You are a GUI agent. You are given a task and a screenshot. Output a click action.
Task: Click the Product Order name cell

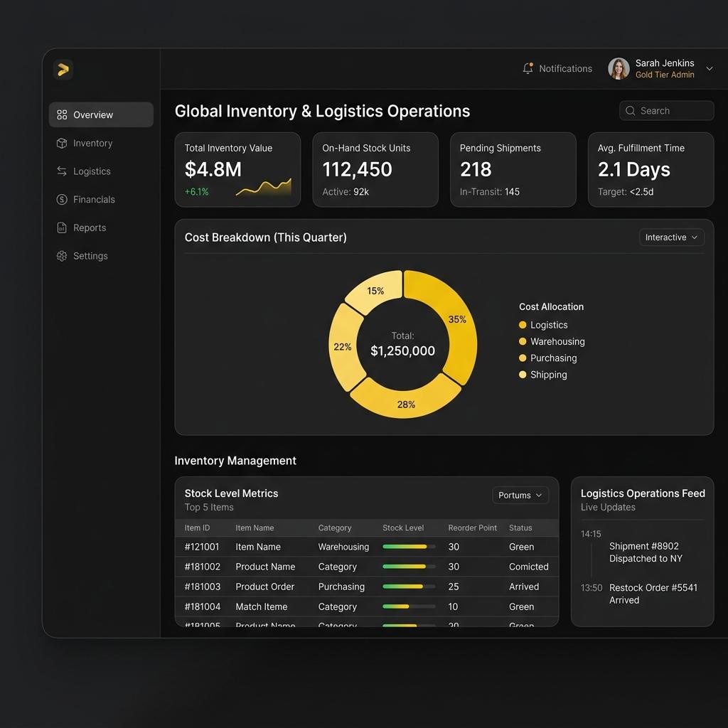tap(264, 587)
